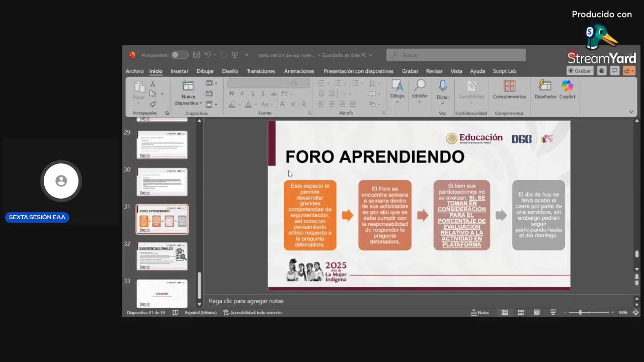Click the FORO APRENDIENDO slide title
The height and width of the screenshot is (362, 644).
click(x=375, y=156)
